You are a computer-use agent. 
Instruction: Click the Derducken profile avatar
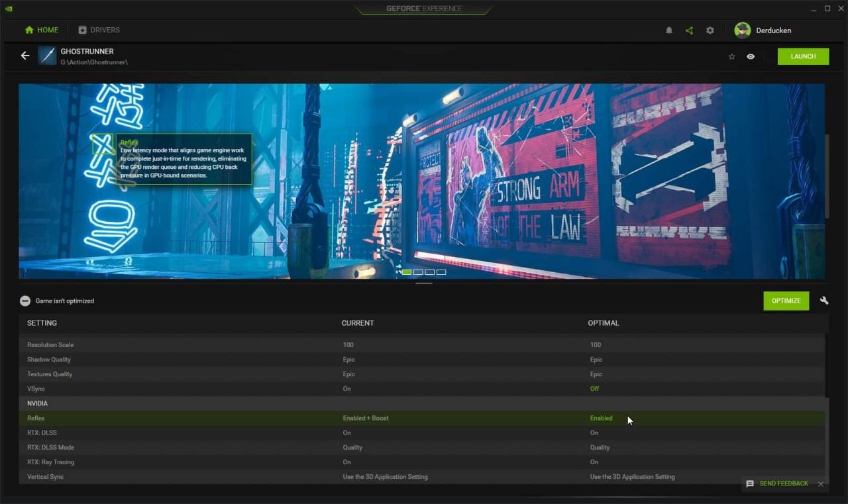click(743, 30)
